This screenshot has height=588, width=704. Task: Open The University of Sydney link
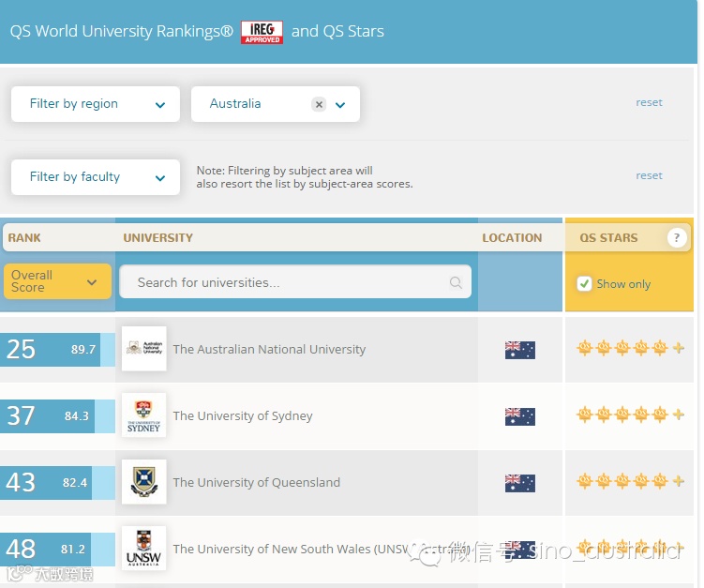point(243,416)
